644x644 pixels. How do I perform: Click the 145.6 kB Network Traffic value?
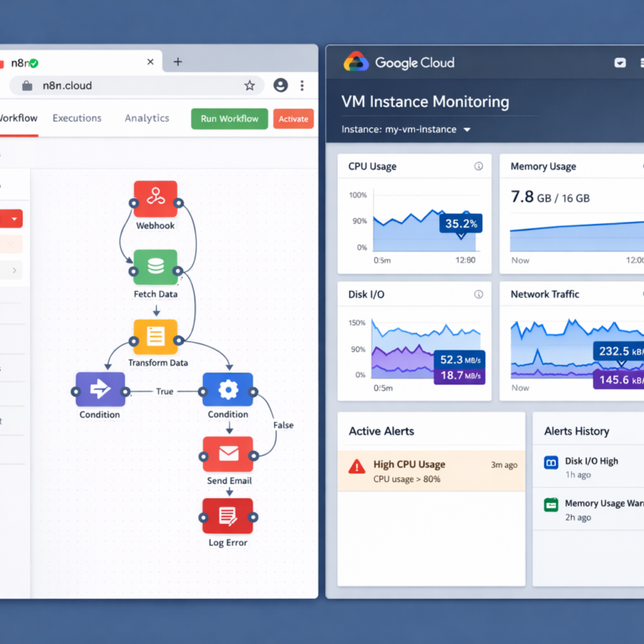619,379
